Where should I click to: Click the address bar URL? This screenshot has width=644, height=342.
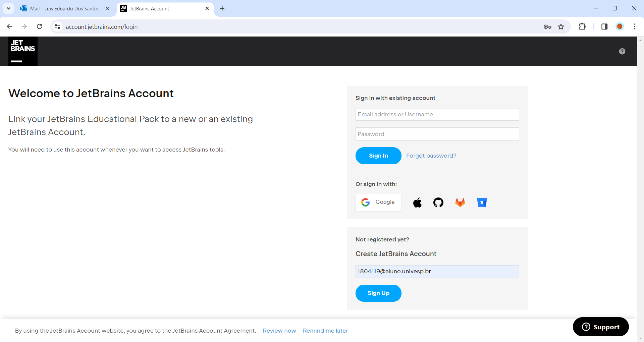tap(102, 27)
